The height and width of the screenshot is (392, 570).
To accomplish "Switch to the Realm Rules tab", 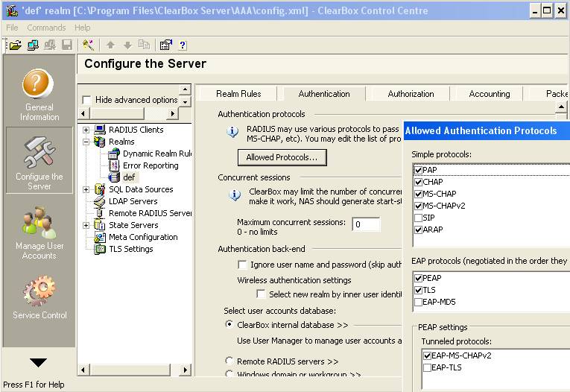I will tap(238, 94).
